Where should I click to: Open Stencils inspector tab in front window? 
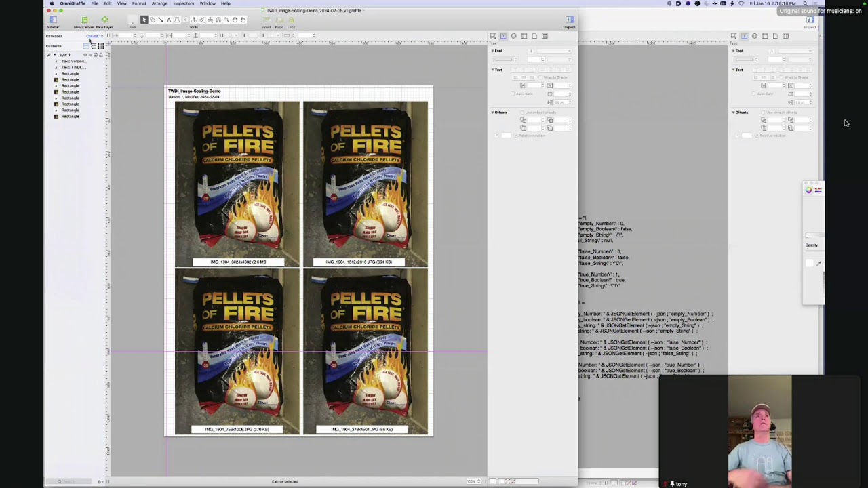pos(545,36)
